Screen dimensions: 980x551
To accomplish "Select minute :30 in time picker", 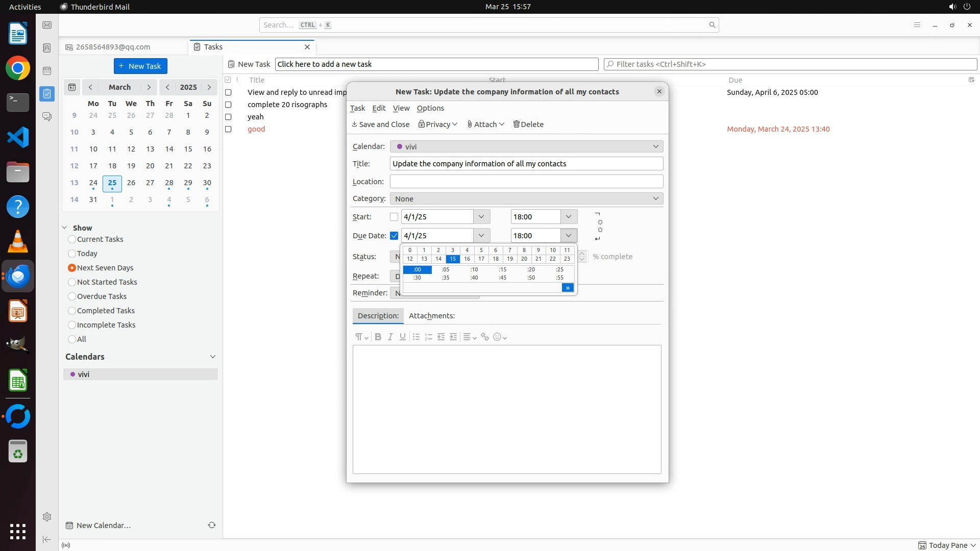I will [x=417, y=278].
